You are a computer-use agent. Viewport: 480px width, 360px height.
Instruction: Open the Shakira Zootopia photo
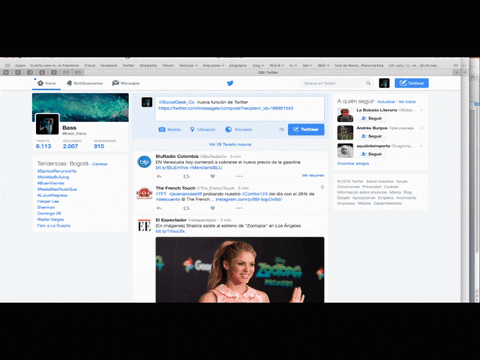[240, 270]
